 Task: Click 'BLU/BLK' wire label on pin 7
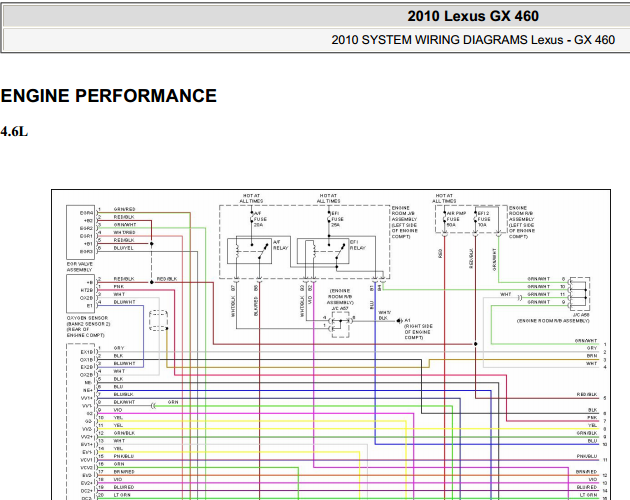tap(124, 394)
